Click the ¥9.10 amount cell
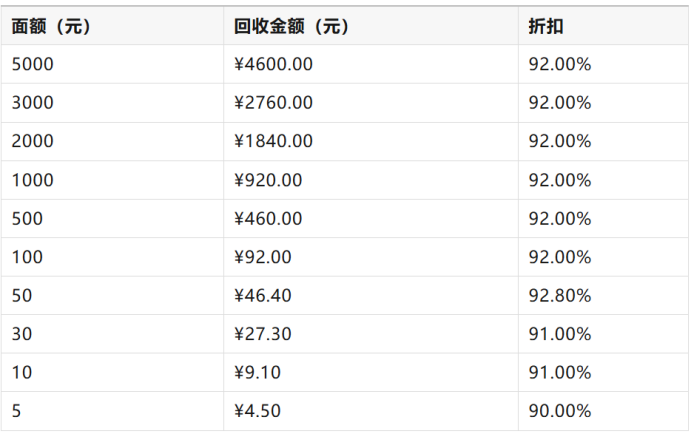 257,373
